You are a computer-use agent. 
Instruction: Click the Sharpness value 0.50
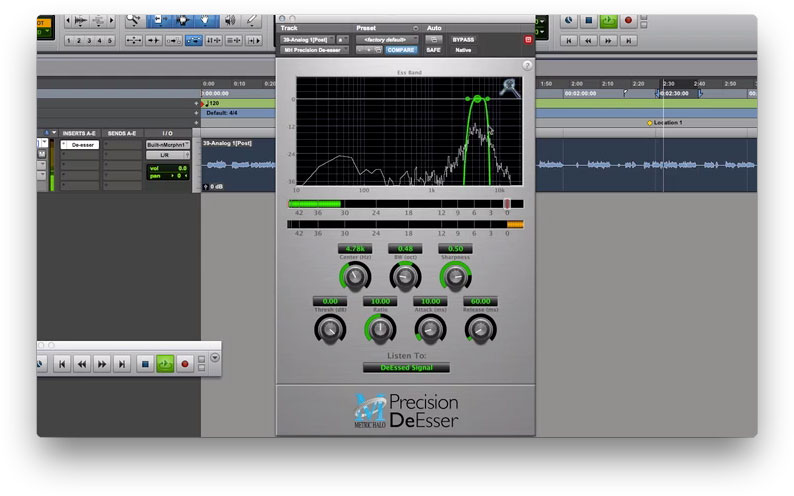click(x=455, y=249)
